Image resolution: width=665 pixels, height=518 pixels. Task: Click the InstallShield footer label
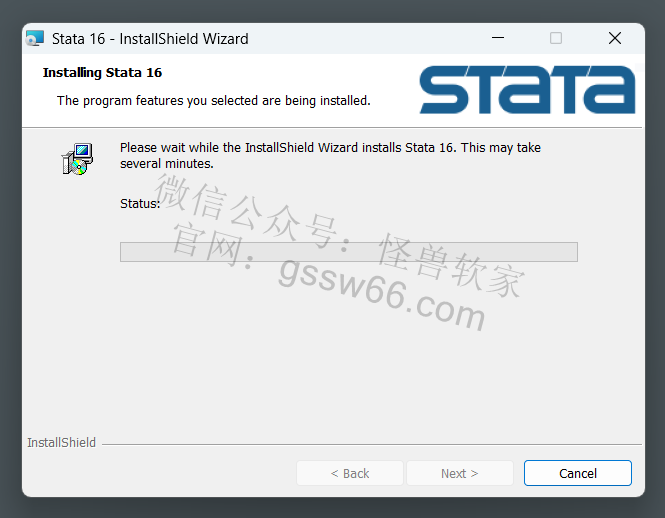click(61, 442)
